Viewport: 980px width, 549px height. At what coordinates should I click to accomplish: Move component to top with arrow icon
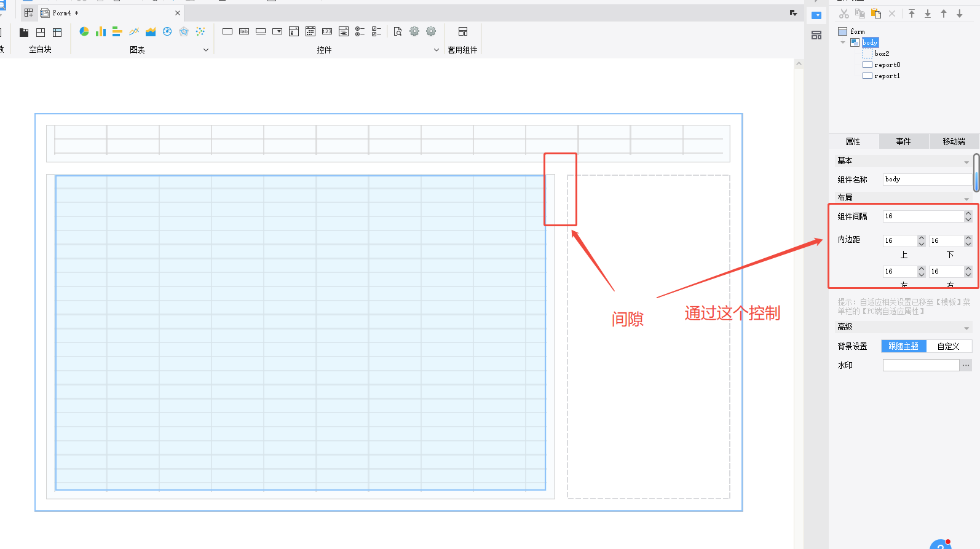pyautogui.click(x=912, y=14)
